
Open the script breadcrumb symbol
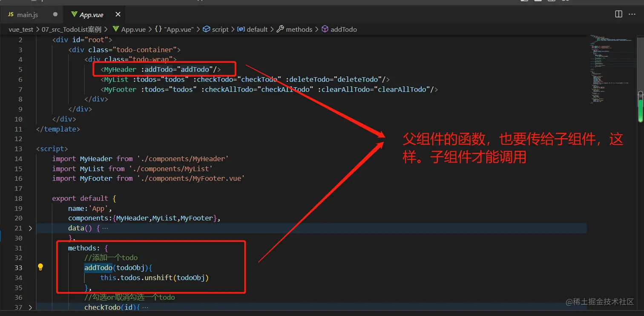216,29
